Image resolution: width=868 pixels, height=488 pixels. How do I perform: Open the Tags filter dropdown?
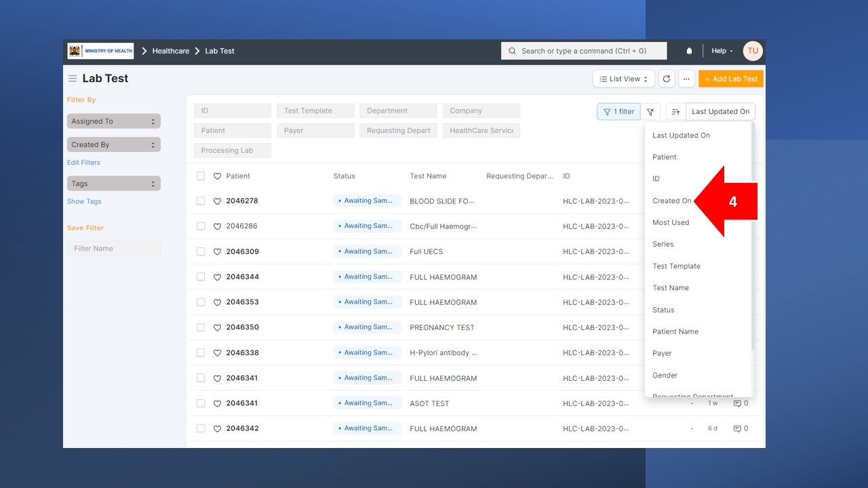pos(114,184)
